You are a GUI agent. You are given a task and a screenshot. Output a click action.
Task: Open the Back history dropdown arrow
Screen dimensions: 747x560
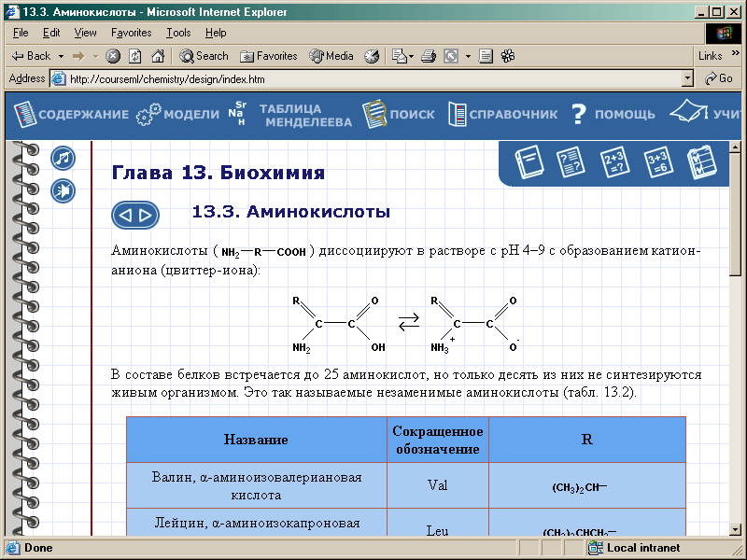61,56
